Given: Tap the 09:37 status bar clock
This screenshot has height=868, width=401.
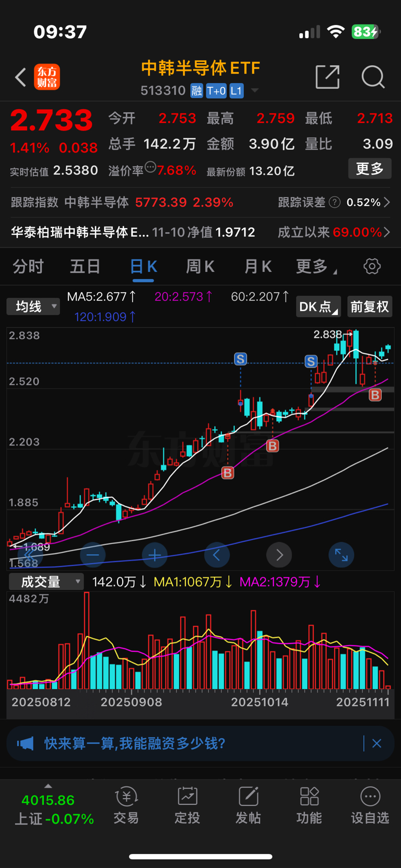Looking at the screenshot, I should tap(60, 32).
